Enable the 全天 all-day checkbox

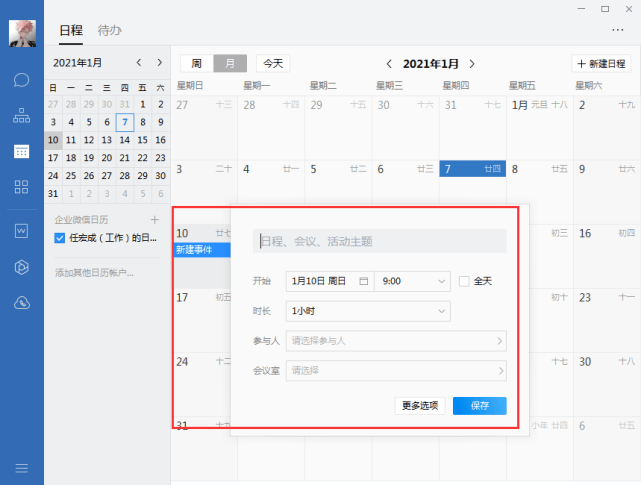pos(464,281)
